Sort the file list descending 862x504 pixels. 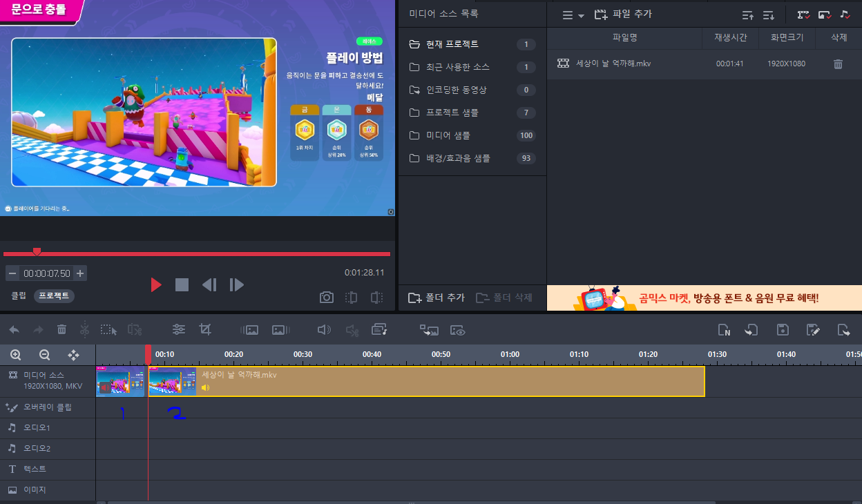click(x=768, y=14)
